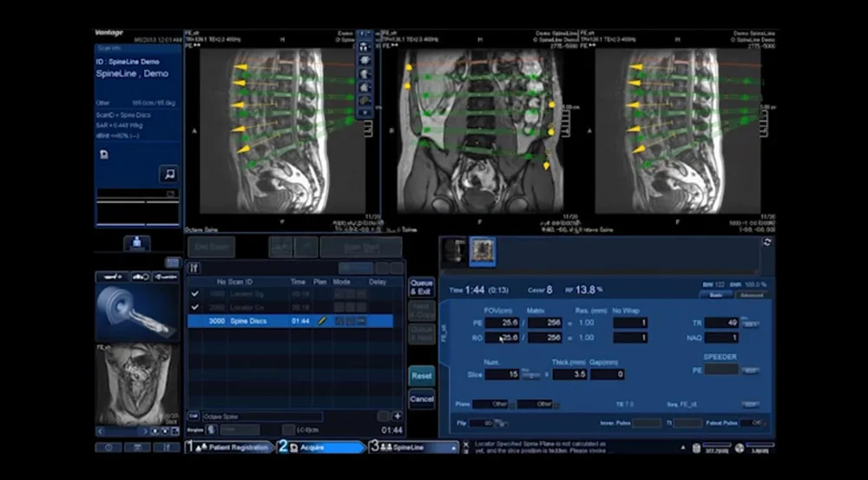
Task: Open the Seq. FE_slt edit button
Action: click(x=750, y=404)
